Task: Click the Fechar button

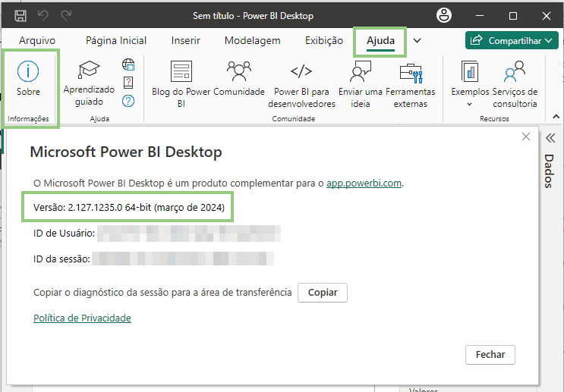Action: (x=490, y=355)
